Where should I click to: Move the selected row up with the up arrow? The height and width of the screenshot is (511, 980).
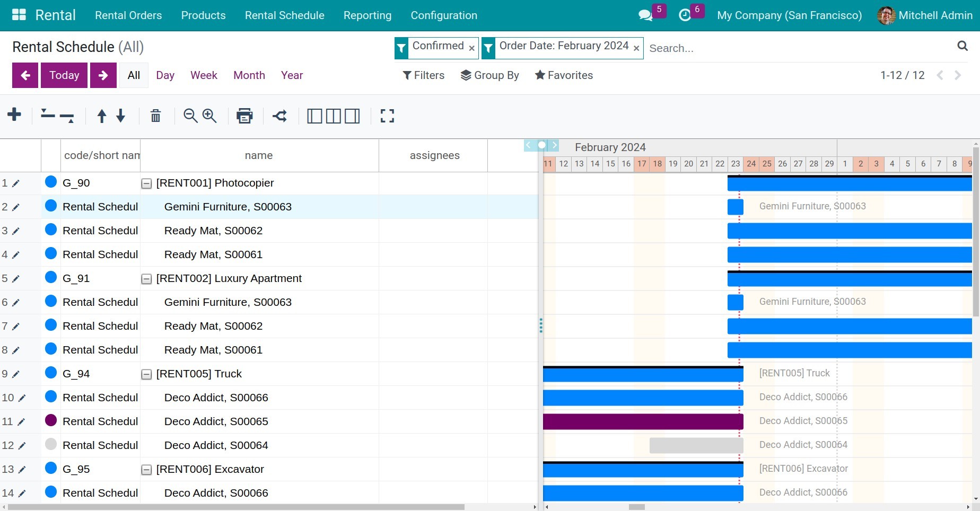[102, 116]
